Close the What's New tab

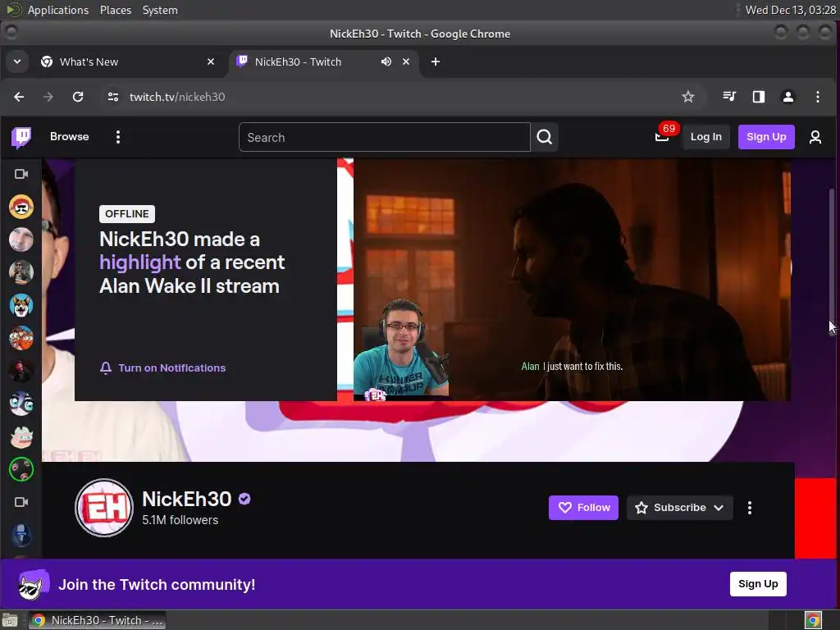(211, 62)
